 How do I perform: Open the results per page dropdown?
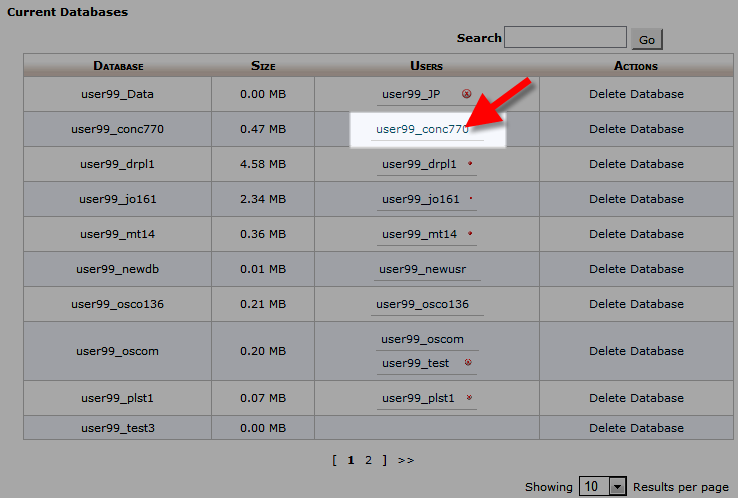[x=617, y=487]
